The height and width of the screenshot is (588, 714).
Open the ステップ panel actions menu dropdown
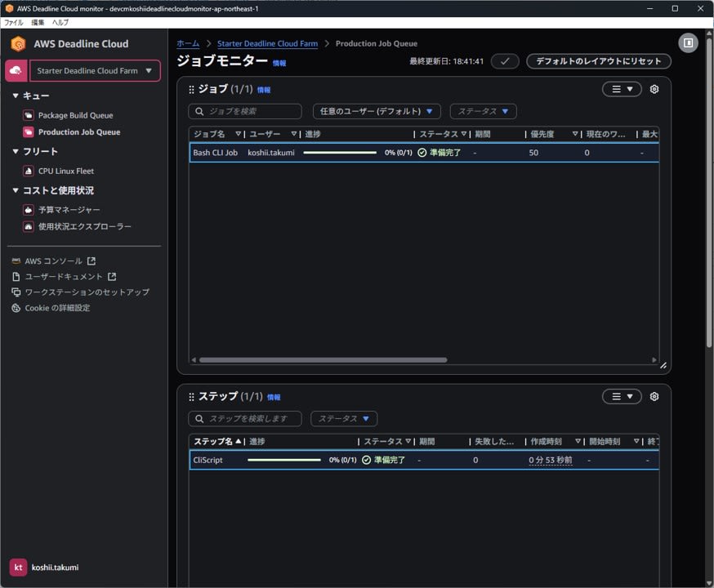coord(622,396)
